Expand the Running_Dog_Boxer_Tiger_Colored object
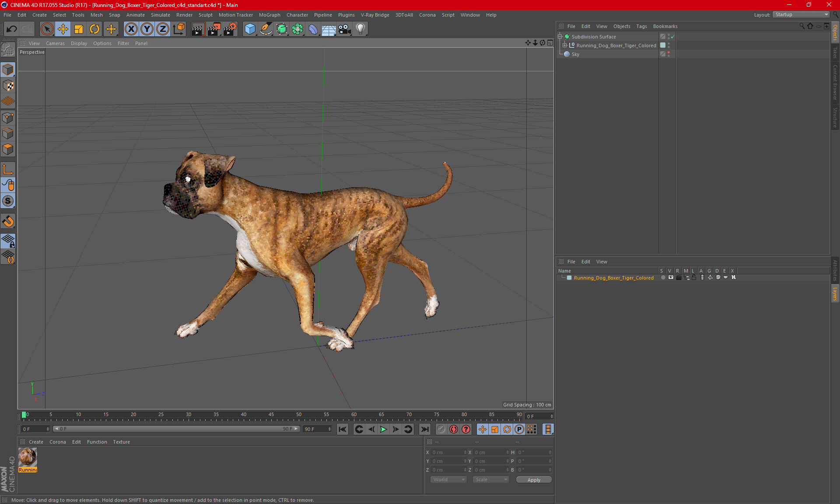840x504 pixels. pyautogui.click(x=564, y=45)
